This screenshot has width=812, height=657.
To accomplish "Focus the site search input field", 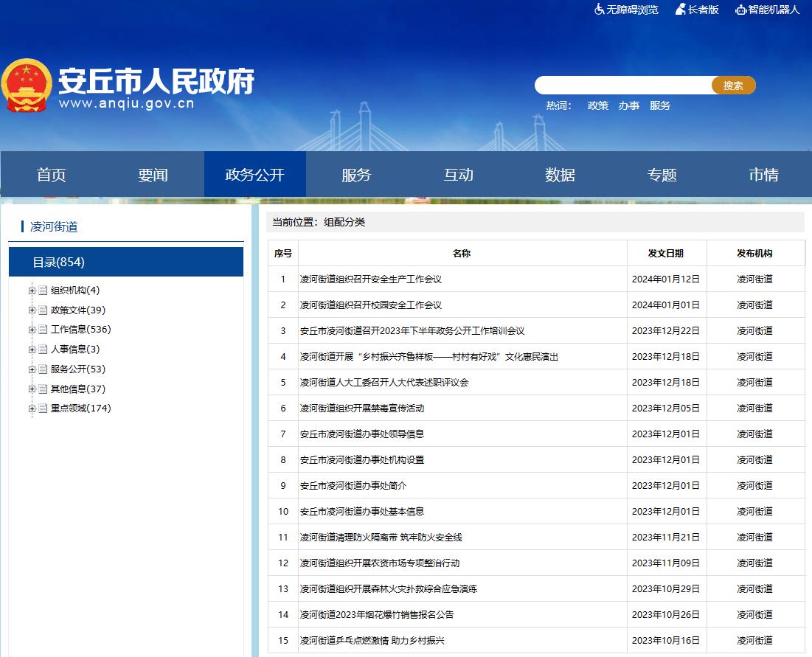I will point(623,86).
